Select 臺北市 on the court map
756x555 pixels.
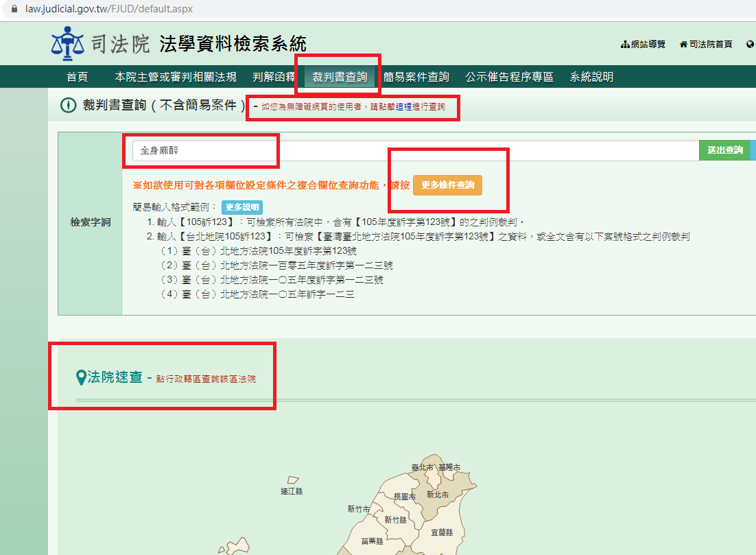coord(423,467)
